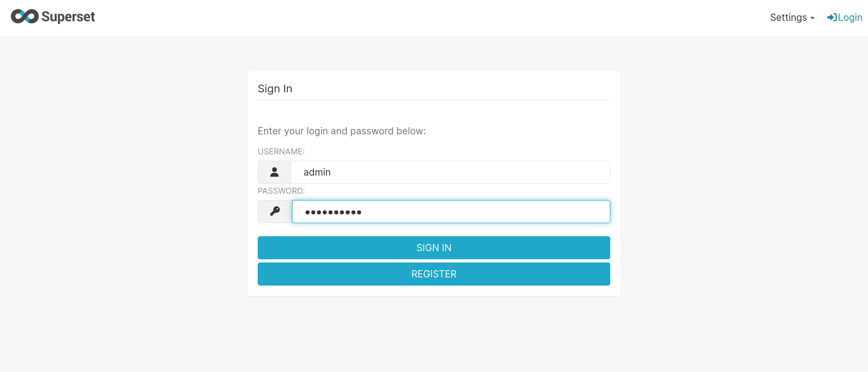
Task: Click the 'Enter your login and password' text
Action: click(341, 131)
